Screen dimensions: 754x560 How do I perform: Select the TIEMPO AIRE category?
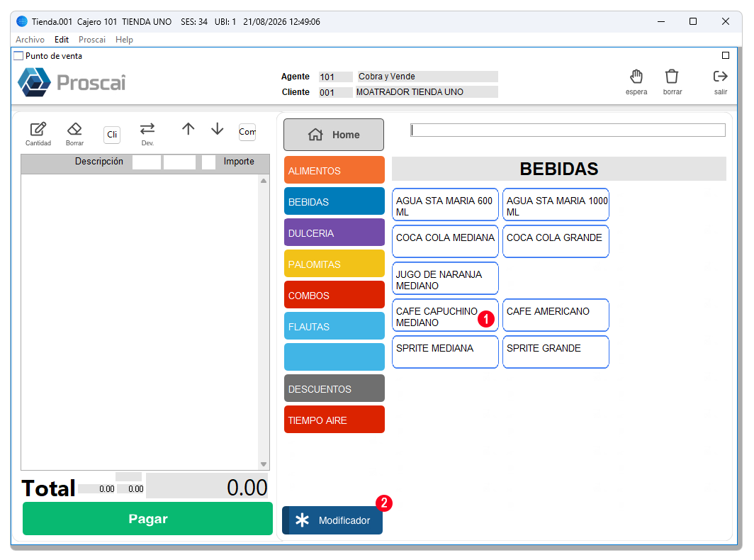334,420
